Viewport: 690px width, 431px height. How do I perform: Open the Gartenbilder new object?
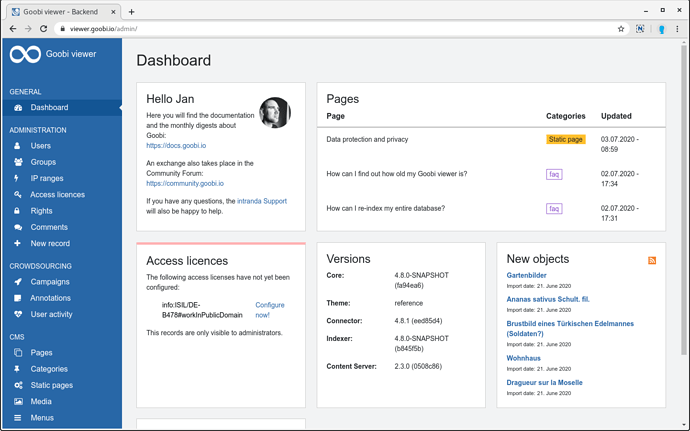[526, 275]
